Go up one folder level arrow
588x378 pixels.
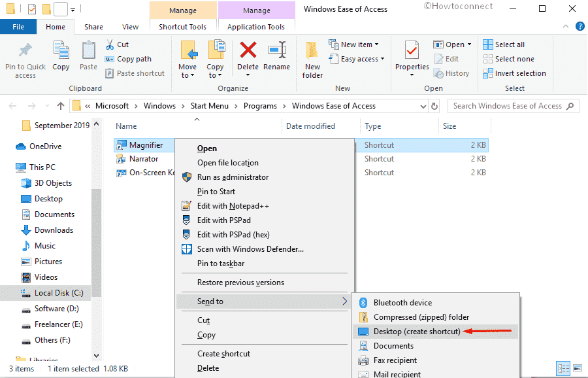point(60,106)
